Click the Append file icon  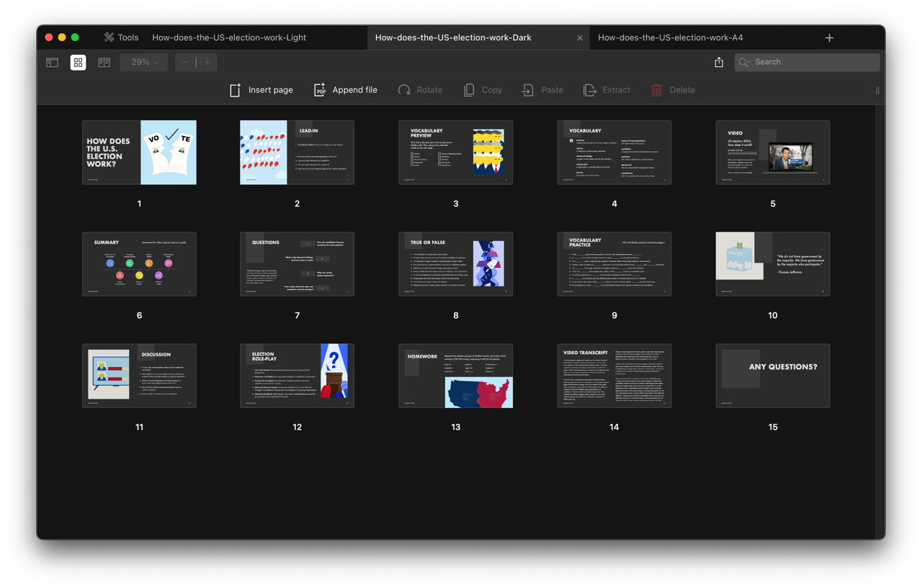point(320,90)
